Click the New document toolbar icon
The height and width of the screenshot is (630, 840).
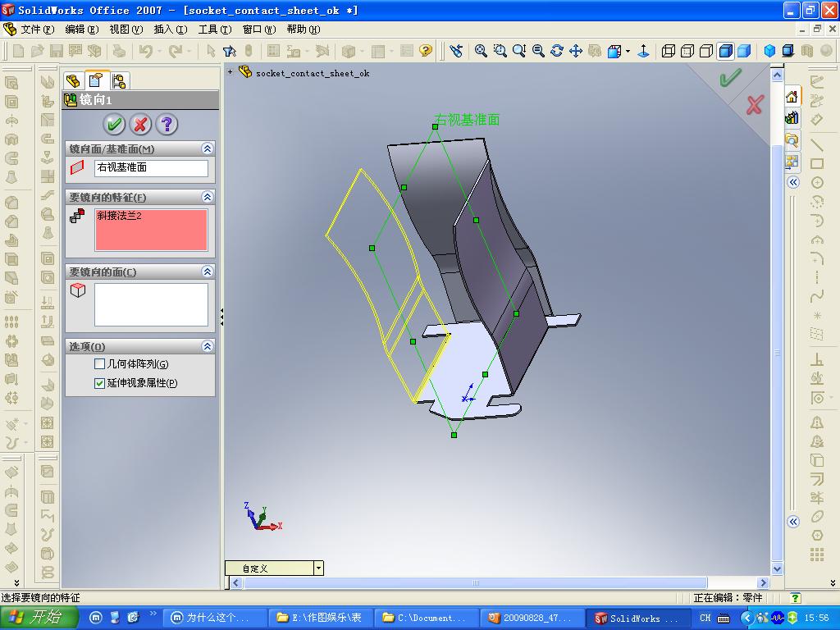pos(18,51)
